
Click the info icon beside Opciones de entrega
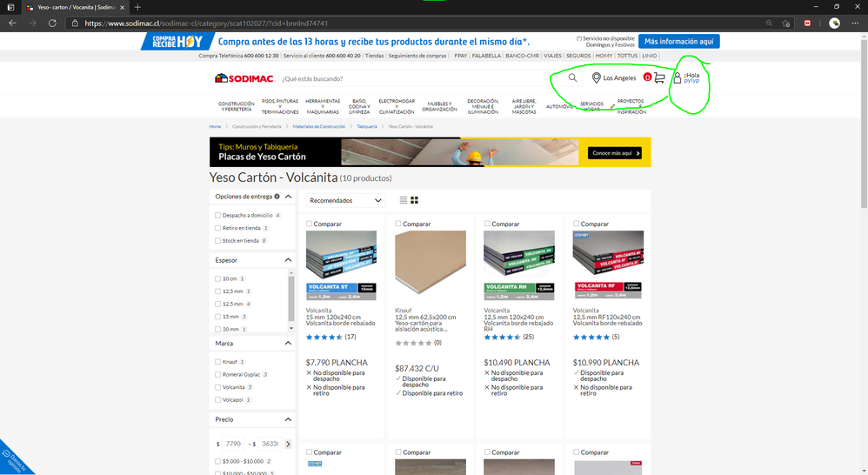click(277, 197)
